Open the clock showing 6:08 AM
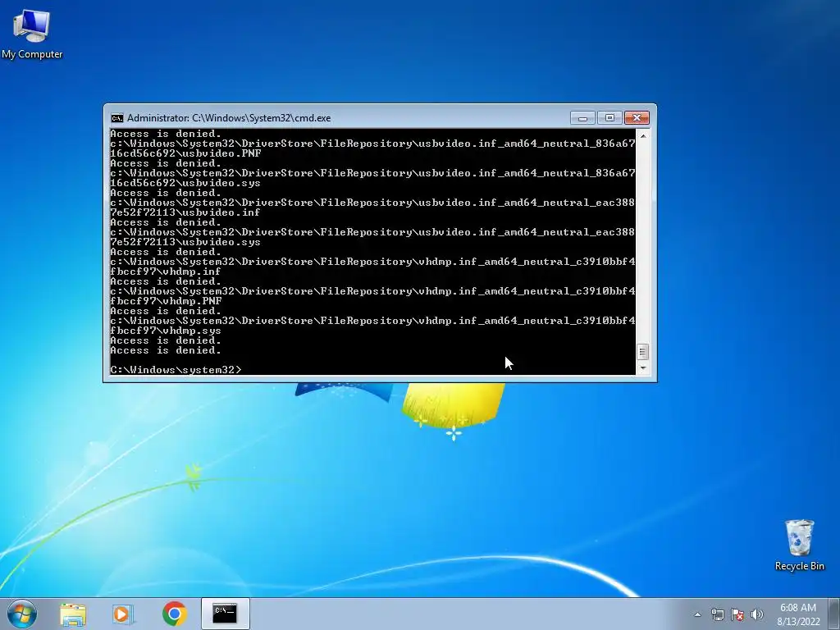The height and width of the screenshot is (630, 840). (798, 614)
